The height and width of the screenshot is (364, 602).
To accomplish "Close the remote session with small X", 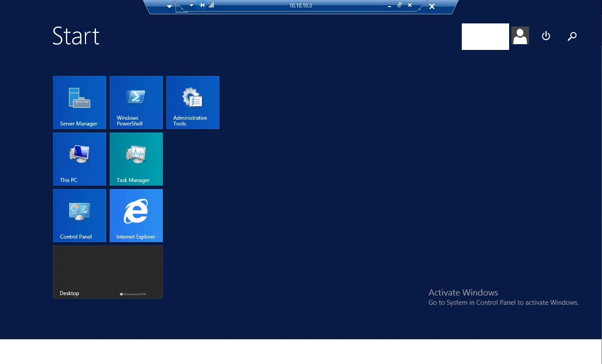I will point(410,5).
